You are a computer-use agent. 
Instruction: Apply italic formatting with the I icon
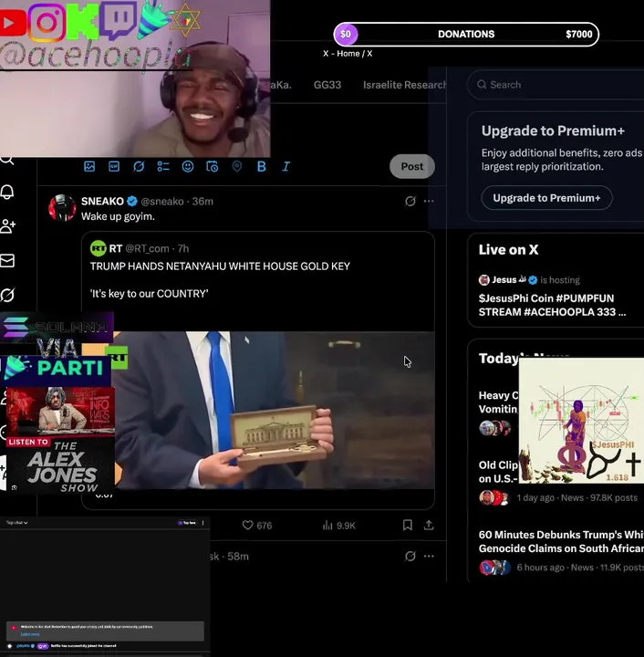coord(286,166)
